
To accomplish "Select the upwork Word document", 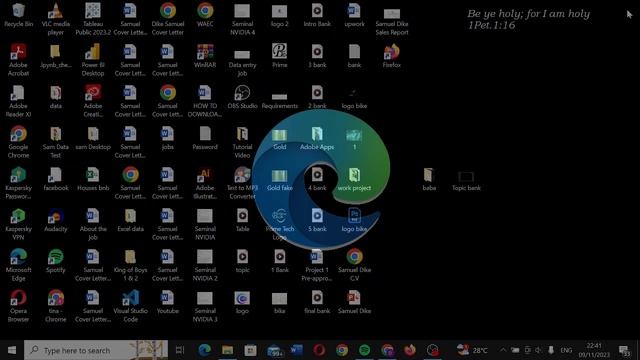I will point(354,16).
